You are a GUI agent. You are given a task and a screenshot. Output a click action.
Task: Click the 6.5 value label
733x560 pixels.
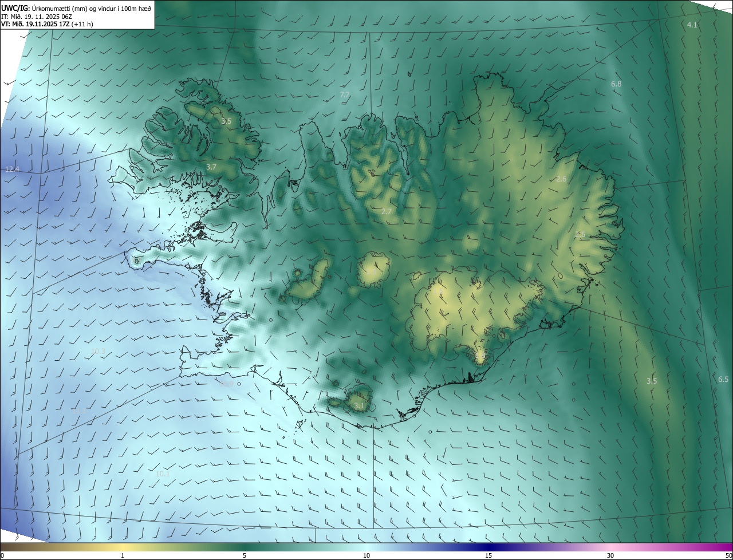pos(723,380)
